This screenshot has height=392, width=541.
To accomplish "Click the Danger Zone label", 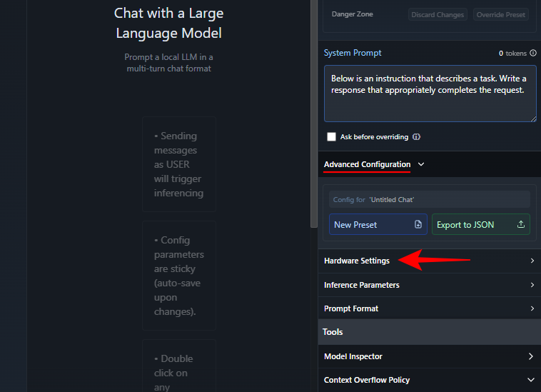I will tap(353, 14).
